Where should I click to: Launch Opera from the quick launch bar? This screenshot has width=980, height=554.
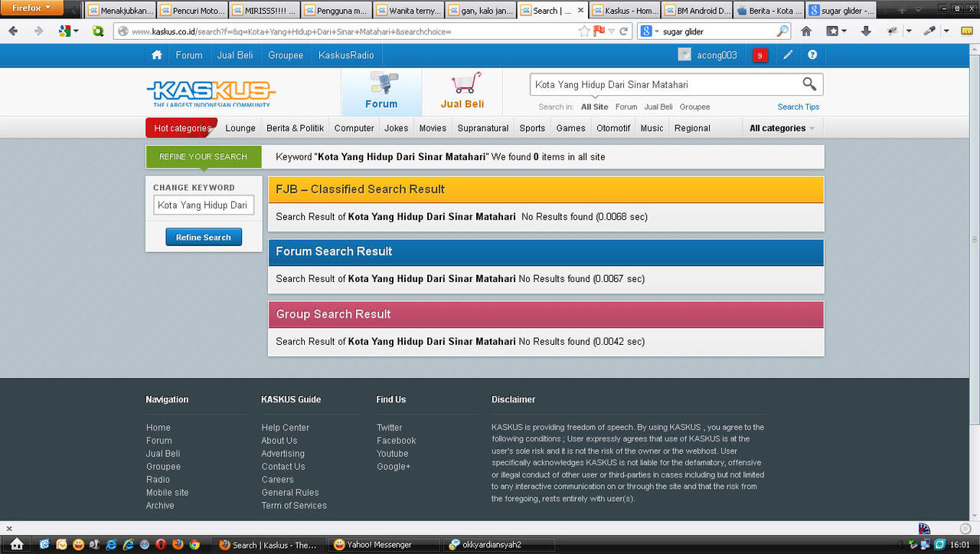click(x=161, y=545)
